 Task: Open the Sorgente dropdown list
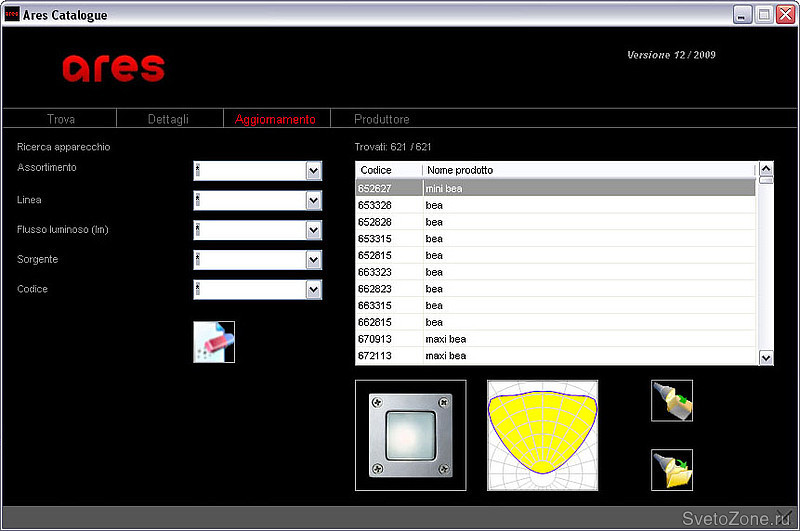click(x=313, y=260)
